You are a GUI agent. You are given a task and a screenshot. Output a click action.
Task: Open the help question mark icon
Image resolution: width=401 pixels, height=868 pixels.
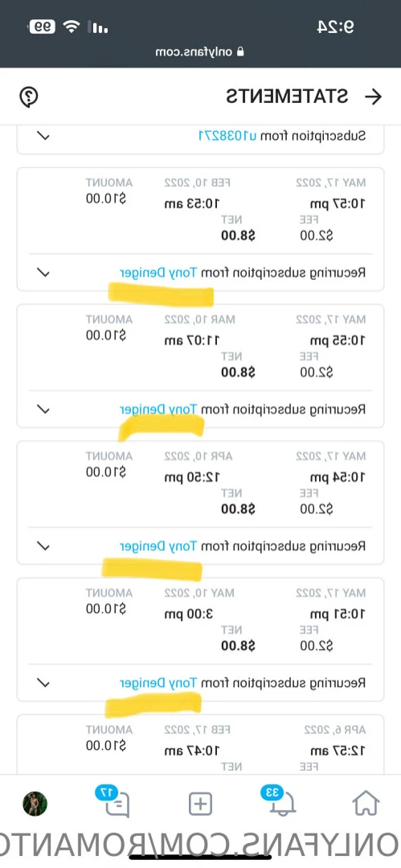click(29, 97)
